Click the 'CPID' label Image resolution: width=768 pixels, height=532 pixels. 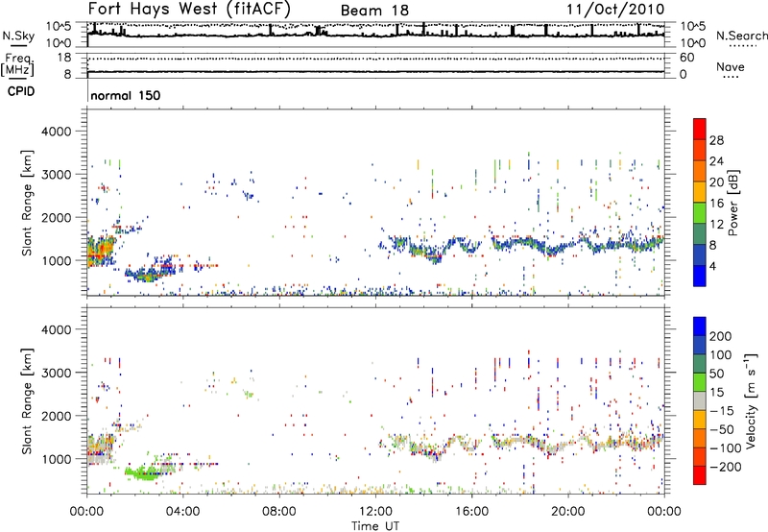[x=21, y=91]
